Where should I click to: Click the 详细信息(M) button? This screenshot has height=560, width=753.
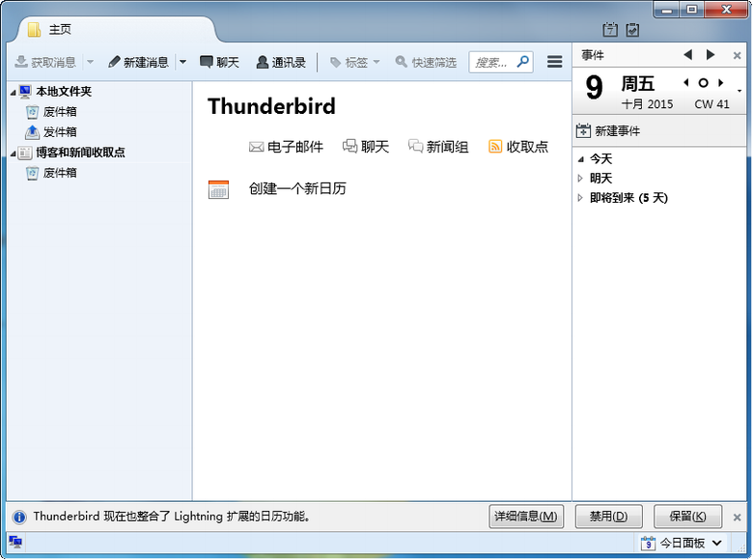[x=526, y=517]
